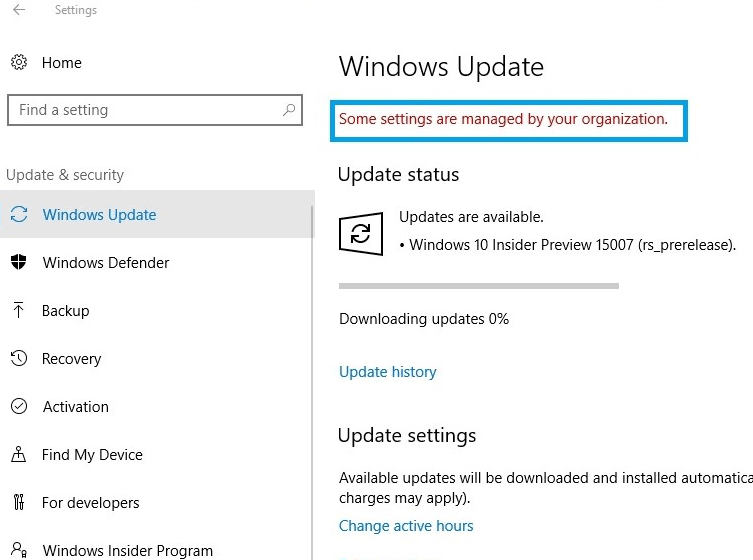Viewport: 753px width, 560px height.
Task: Open the Update history link
Action: pos(388,372)
